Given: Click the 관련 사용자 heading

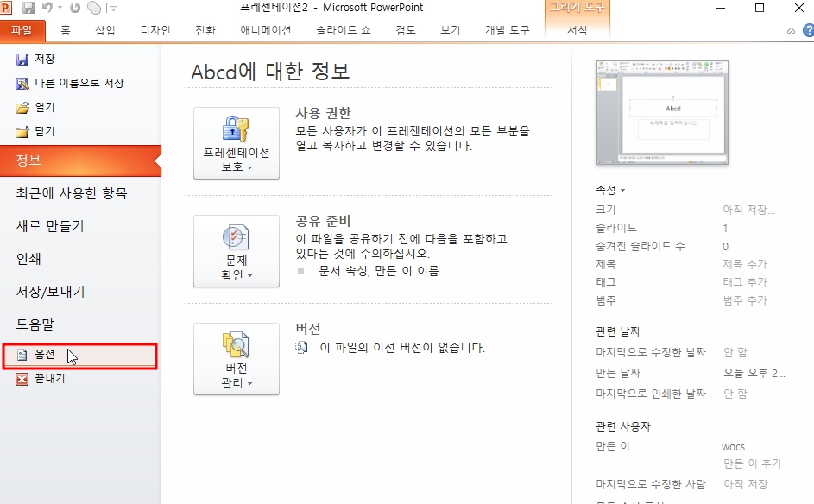Looking at the screenshot, I should (x=623, y=426).
